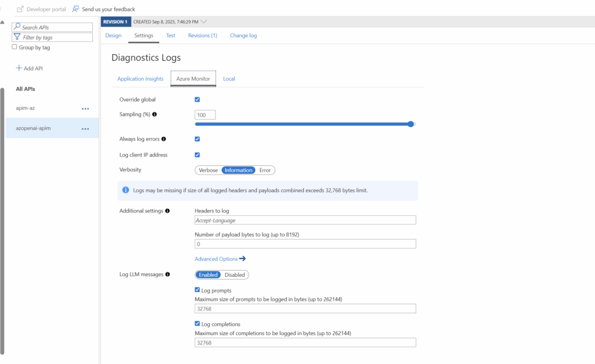Click the info icon beside Always log errors
Viewport: 595px width, 364px height.
pyautogui.click(x=164, y=139)
